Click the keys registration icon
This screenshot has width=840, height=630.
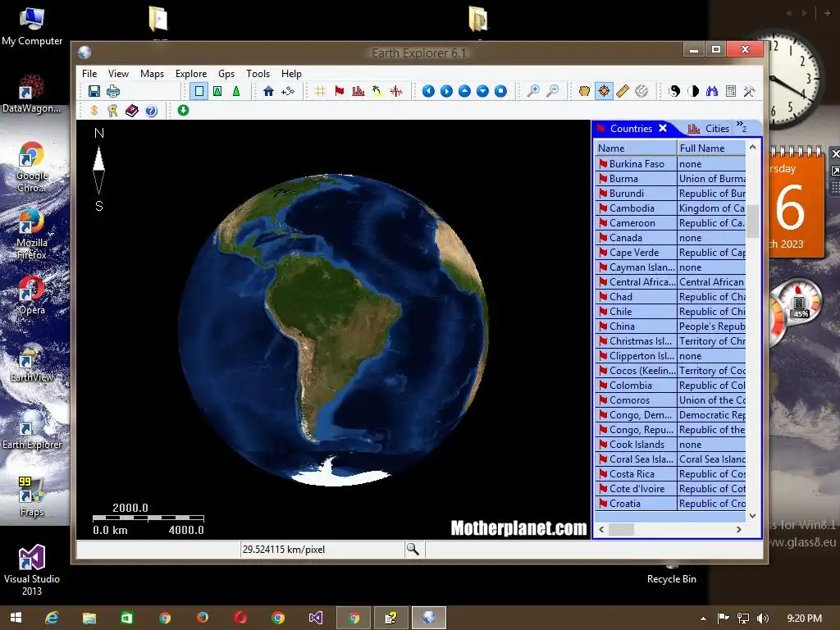pos(112,111)
